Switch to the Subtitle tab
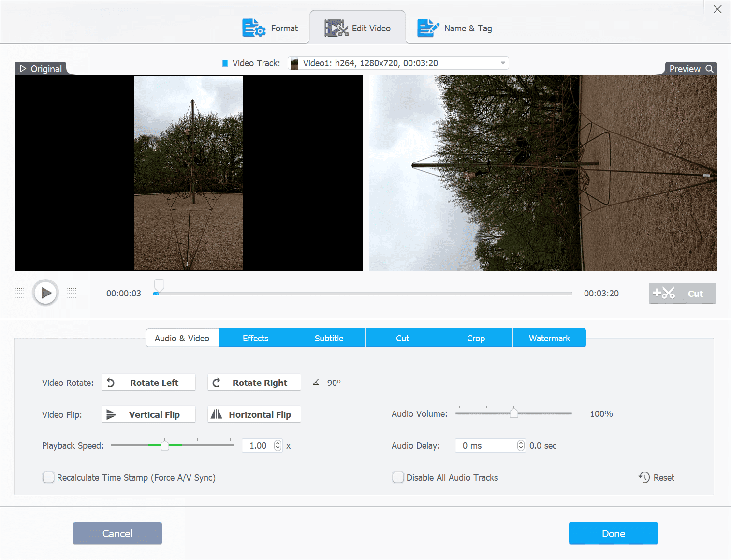 point(329,338)
